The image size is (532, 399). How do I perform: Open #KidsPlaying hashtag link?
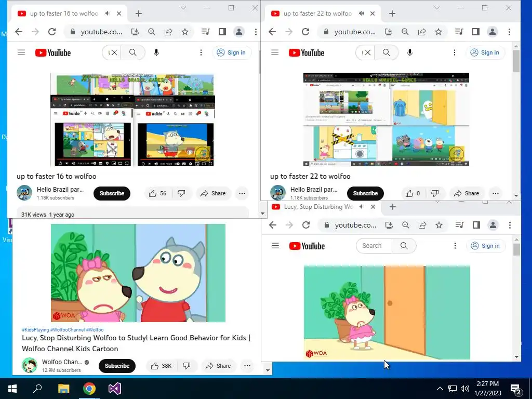[x=35, y=330]
